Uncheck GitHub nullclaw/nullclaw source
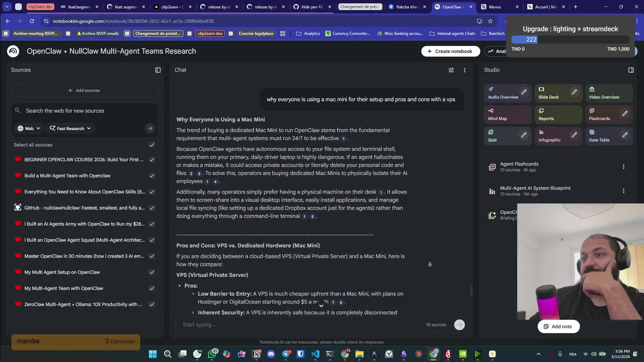The width and height of the screenshot is (644, 362). click(x=151, y=208)
